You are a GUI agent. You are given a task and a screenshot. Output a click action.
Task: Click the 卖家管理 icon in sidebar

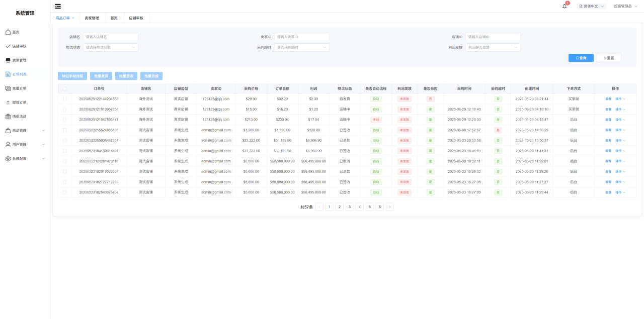pos(8,60)
